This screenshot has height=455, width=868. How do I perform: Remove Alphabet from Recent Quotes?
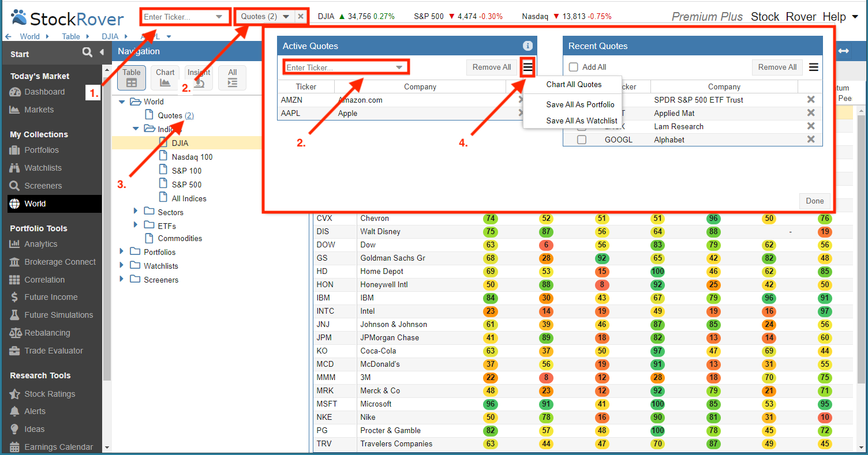[x=811, y=140]
